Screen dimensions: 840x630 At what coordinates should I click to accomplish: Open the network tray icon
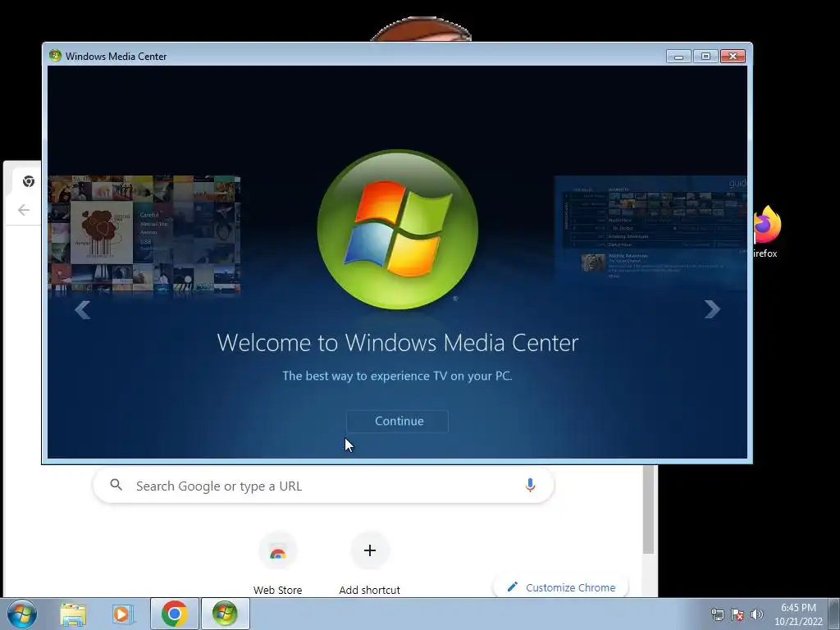click(x=717, y=614)
